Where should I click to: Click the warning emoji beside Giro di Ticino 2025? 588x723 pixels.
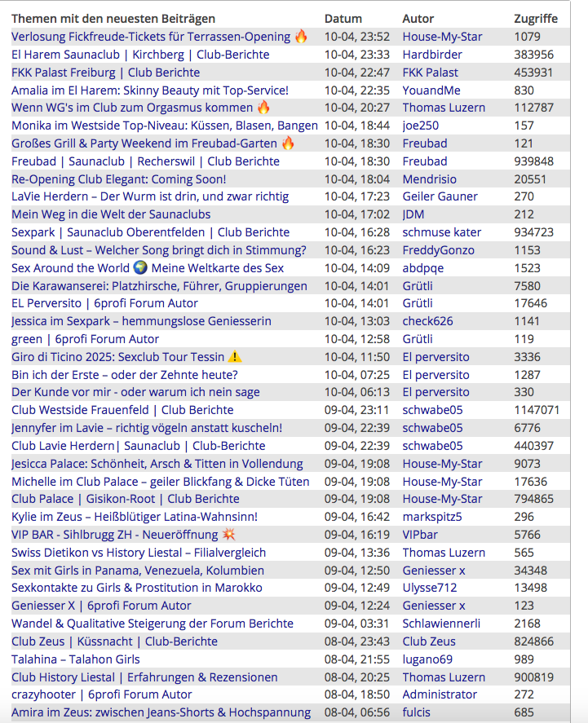click(235, 357)
